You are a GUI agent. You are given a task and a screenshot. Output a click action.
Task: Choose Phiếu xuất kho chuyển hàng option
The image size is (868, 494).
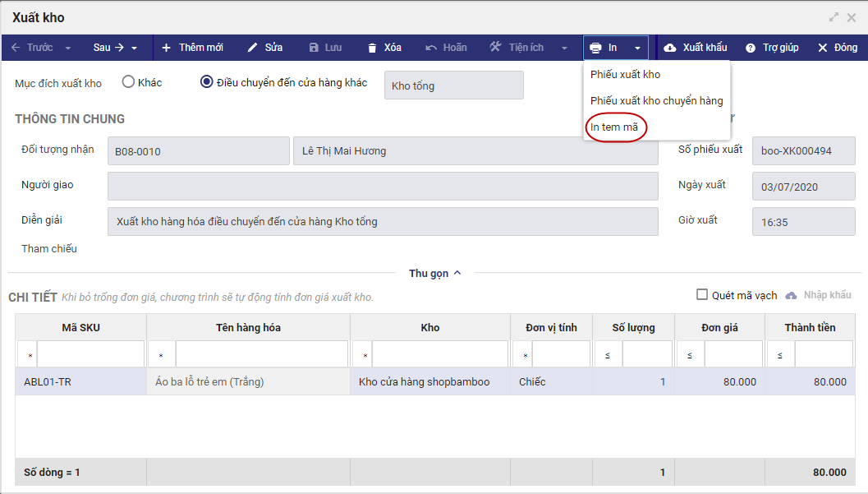656,101
